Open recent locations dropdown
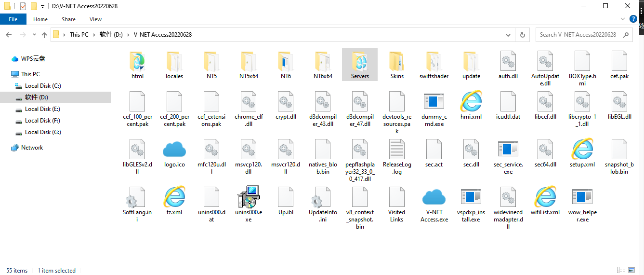Screen dimensions: 644x275 tap(34, 35)
